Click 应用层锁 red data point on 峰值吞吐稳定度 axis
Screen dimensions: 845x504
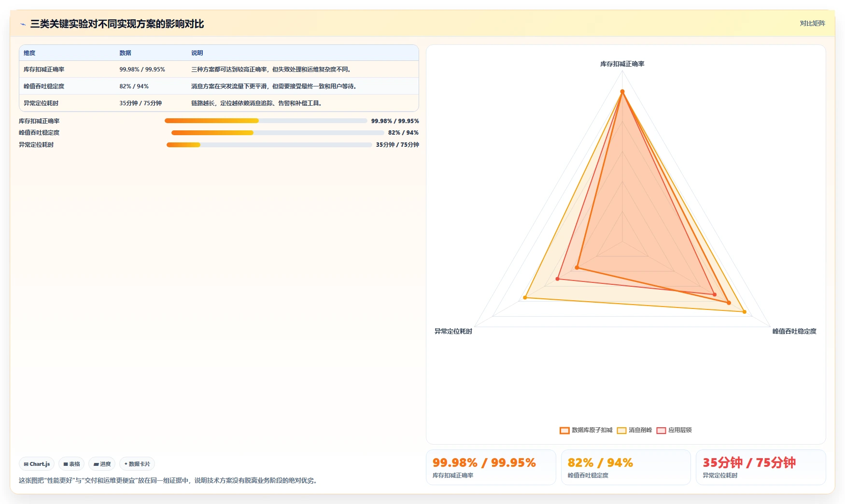pos(715,294)
